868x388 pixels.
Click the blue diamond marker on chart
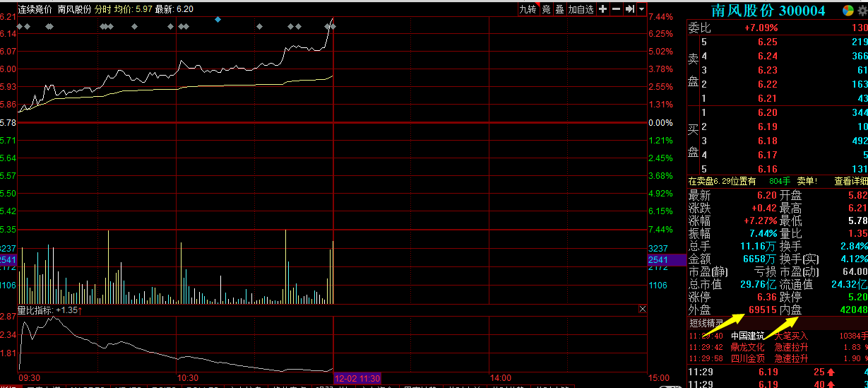click(218, 19)
